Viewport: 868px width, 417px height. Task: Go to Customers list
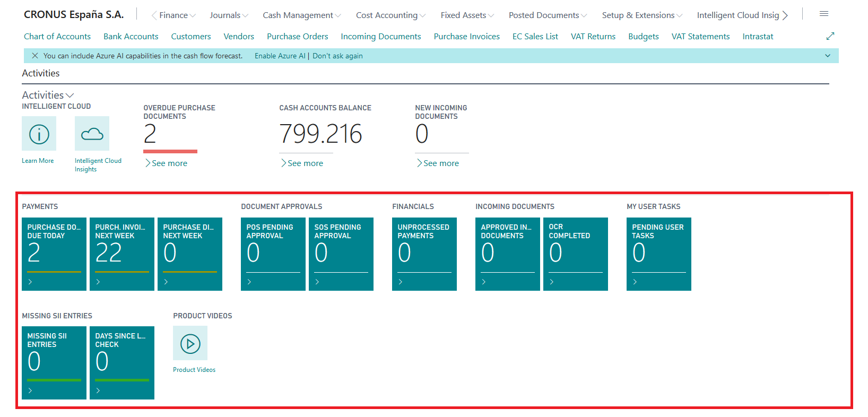[x=191, y=37]
